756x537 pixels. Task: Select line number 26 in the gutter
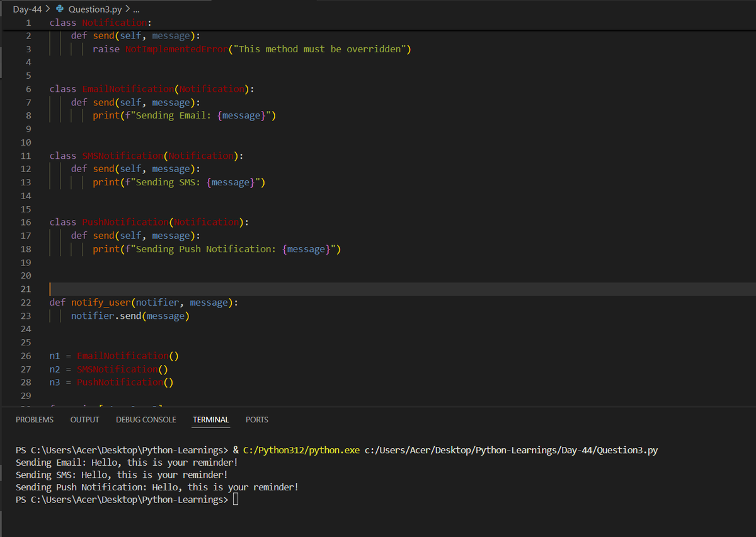pos(26,356)
